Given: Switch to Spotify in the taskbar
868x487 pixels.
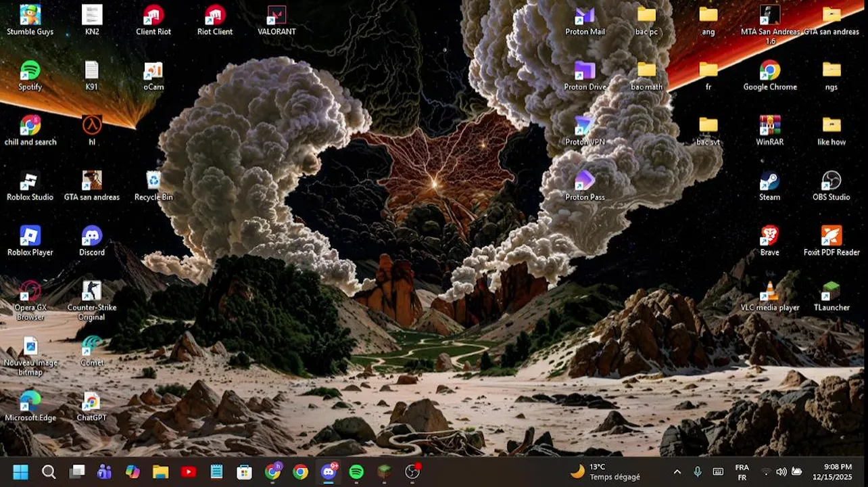Looking at the screenshot, I should tap(356, 471).
